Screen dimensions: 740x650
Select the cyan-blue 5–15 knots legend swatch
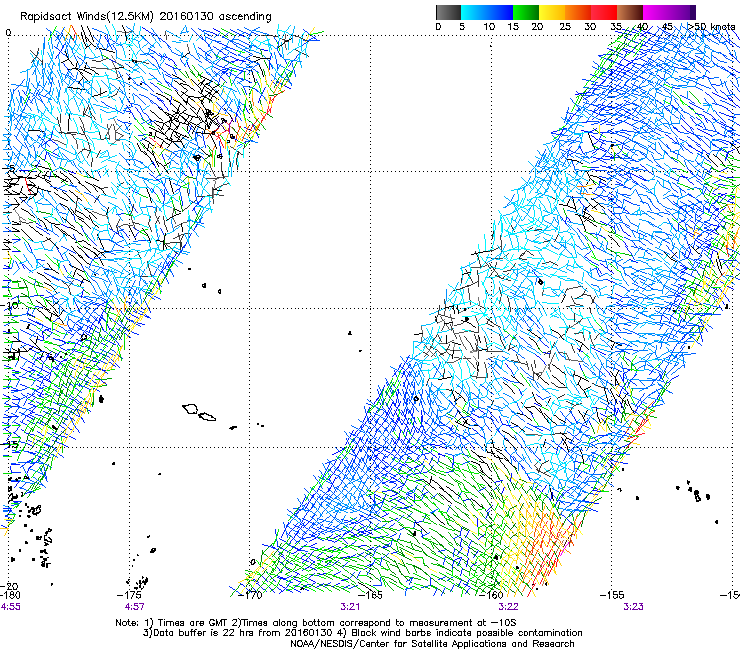pos(487,12)
